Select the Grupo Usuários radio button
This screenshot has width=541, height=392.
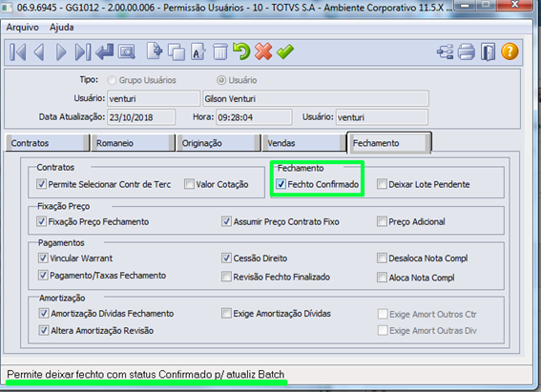[112, 80]
